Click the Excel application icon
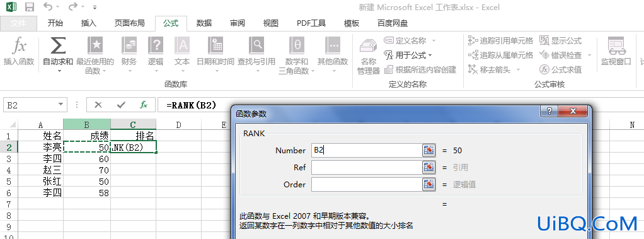This screenshot has height=239, width=644. coord(11,7)
